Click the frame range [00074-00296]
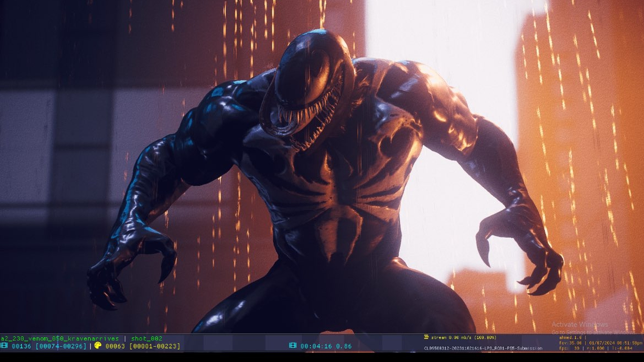The height and width of the screenshot is (362, 644). click(x=61, y=346)
